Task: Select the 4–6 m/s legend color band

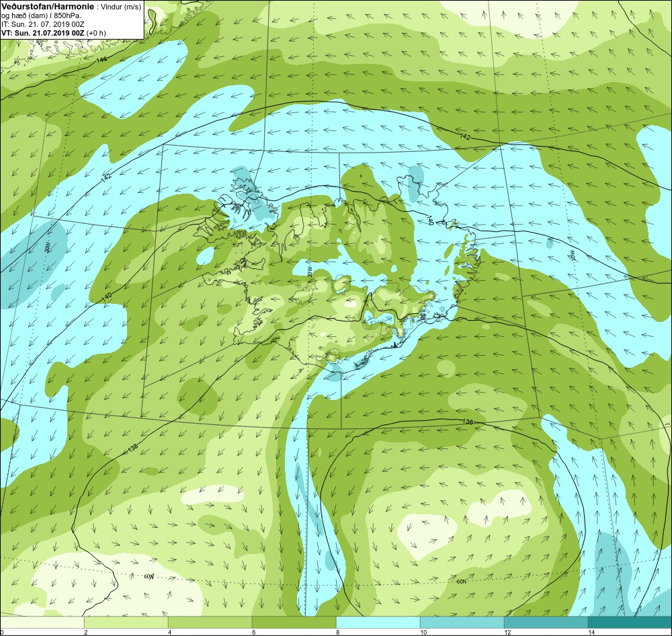Action: 210,623
